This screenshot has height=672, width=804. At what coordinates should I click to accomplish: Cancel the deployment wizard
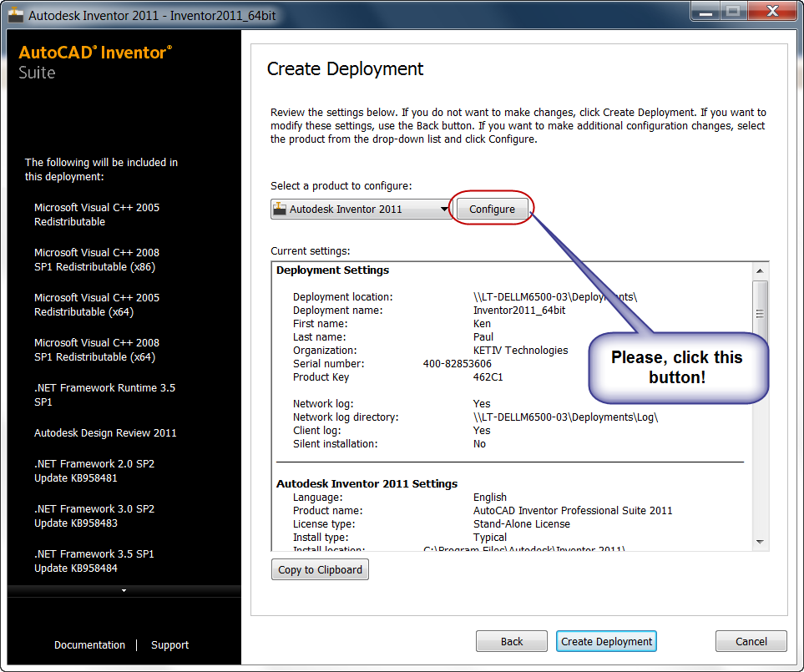tap(751, 641)
